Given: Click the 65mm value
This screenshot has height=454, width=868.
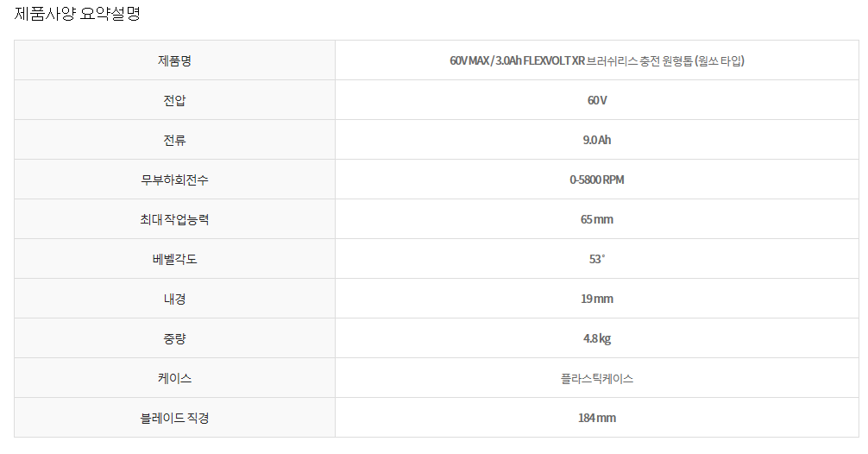Looking at the screenshot, I should pyautogui.click(x=596, y=219).
